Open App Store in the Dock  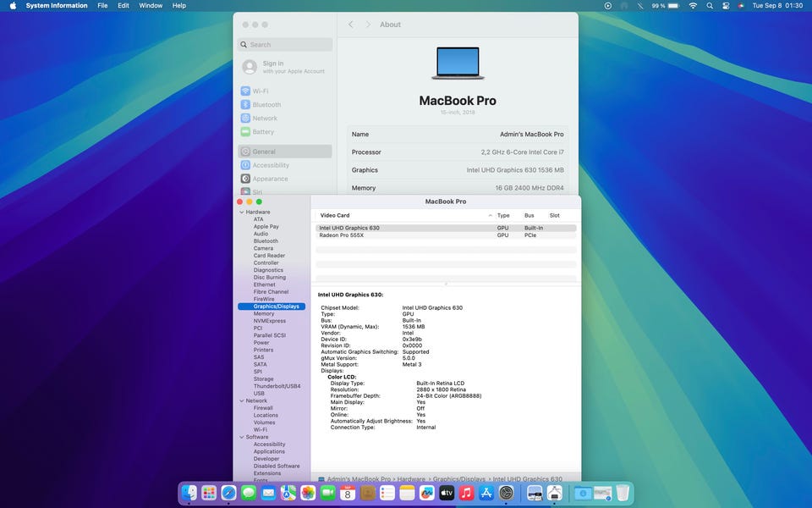pos(486,493)
